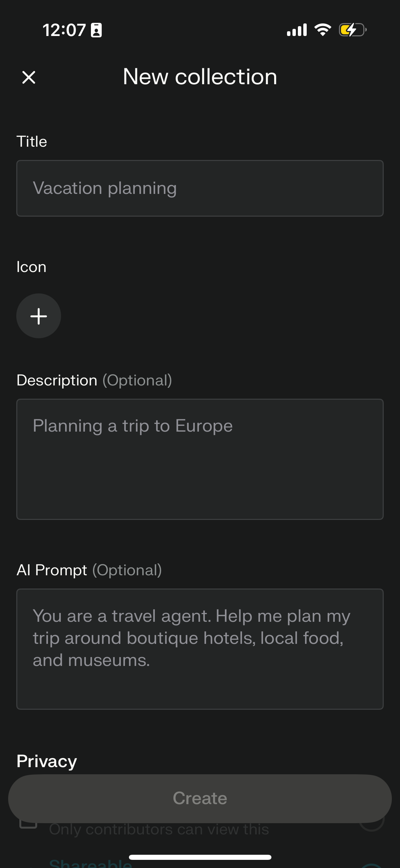Tap the Privacy section heading
Viewport: 400px width, 868px height.
(47, 761)
